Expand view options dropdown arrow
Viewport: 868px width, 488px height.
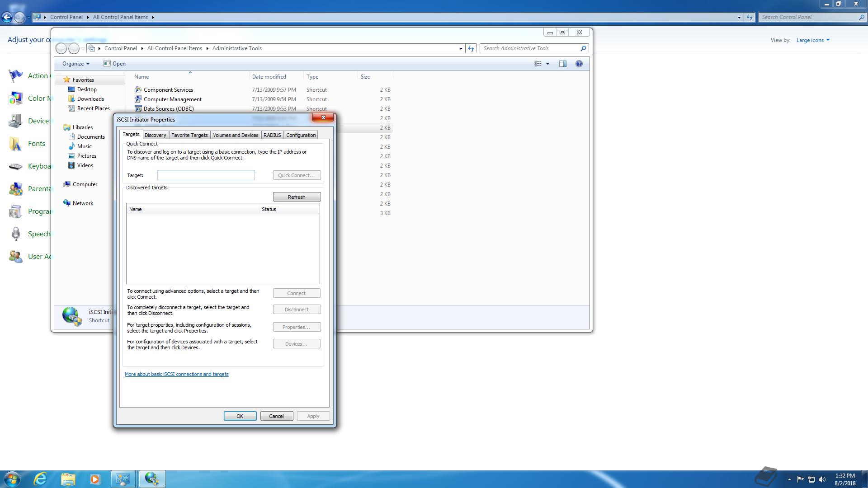547,64
